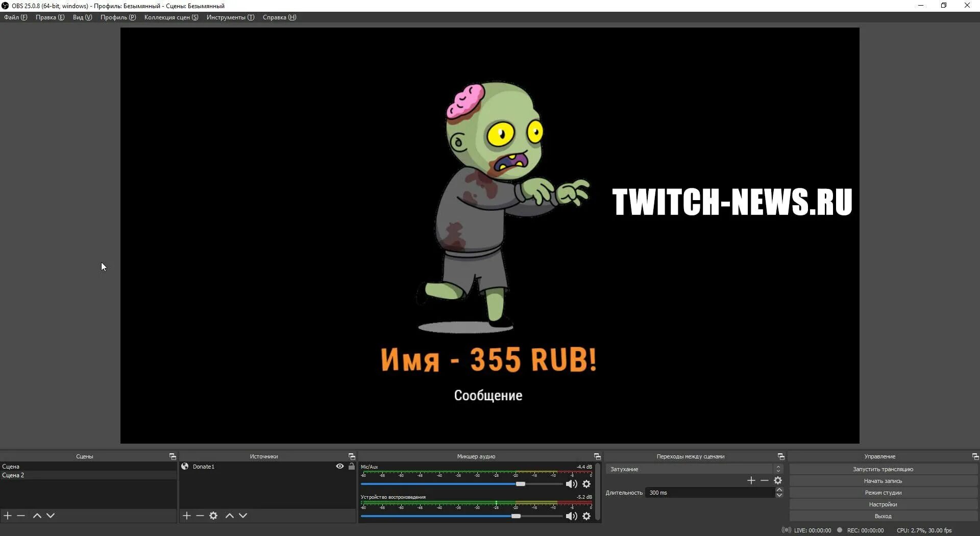Undock the Сцены panel
Image resolution: width=980 pixels, height=536 pixels.
coord(173,456)
